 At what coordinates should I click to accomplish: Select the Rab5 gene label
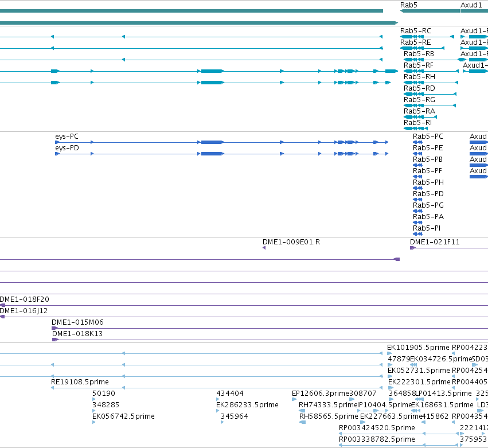pyautogui.click(x=409, y=5)
